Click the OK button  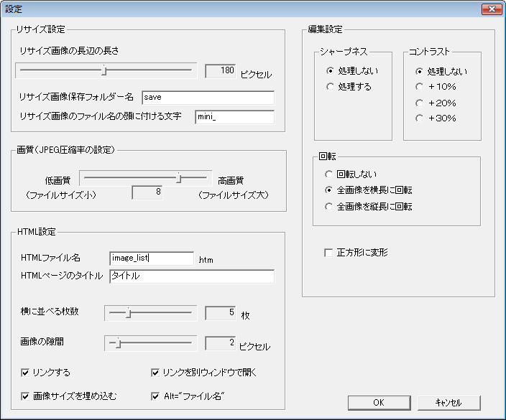379,403
